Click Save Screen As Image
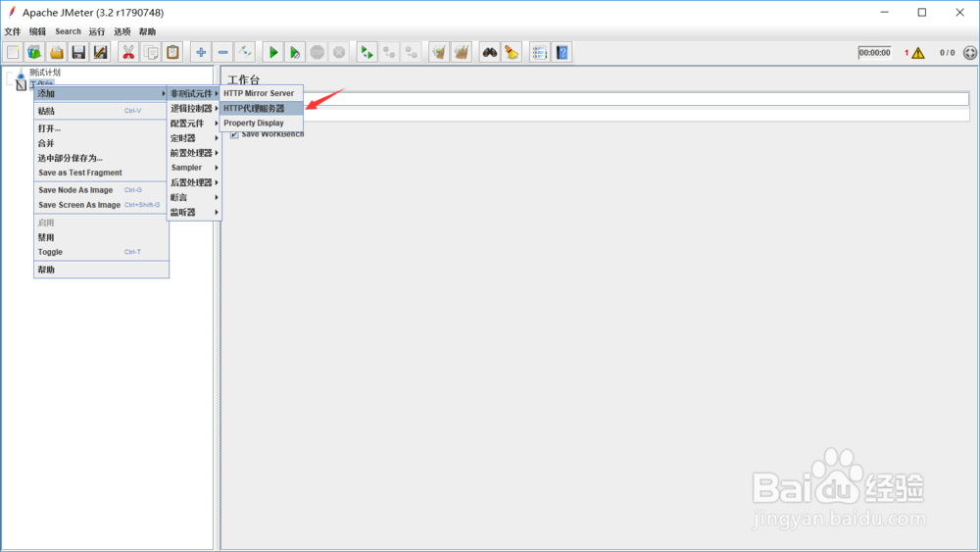This screenshot has width=980, height=552. coord(101,205)
